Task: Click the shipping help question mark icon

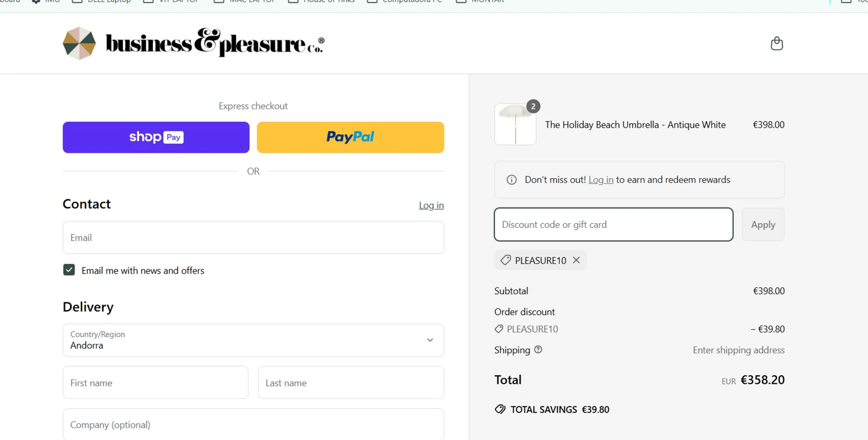Action: (x=538, y=349)
